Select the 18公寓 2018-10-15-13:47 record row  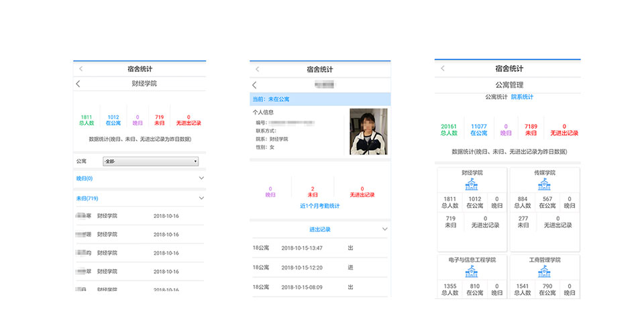click(x=319, y=248)
